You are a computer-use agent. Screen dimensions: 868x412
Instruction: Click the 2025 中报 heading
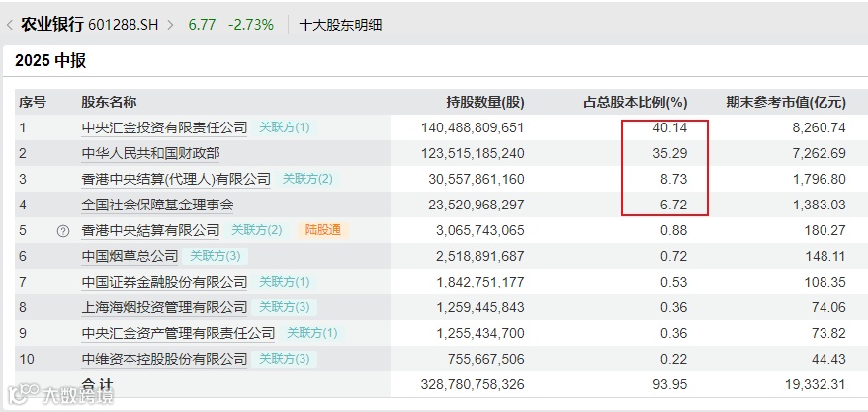click(x=50, y=61)
